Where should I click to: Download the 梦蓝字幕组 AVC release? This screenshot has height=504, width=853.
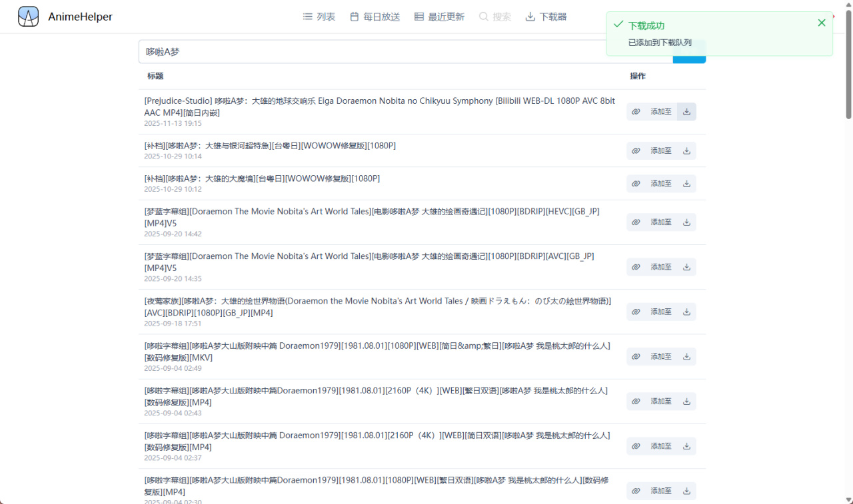[686, 267]
